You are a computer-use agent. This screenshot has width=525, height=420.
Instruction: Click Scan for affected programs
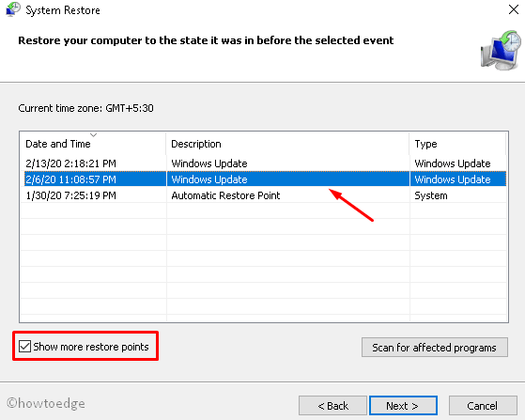[x=435, y=348]
